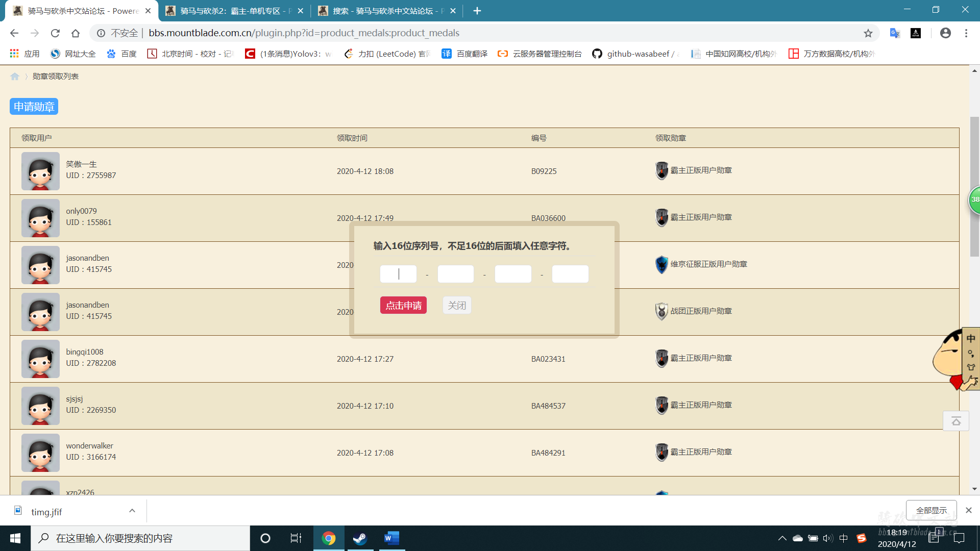Click the scroll-to-top arrow button
The height and width of the screenshot is (551, 980).
coord(956,421)
